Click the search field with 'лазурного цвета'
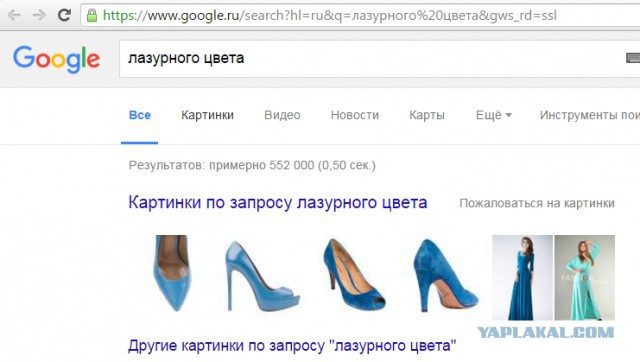The width and height of the screenshot is (640, 362). tap(380, 58)
